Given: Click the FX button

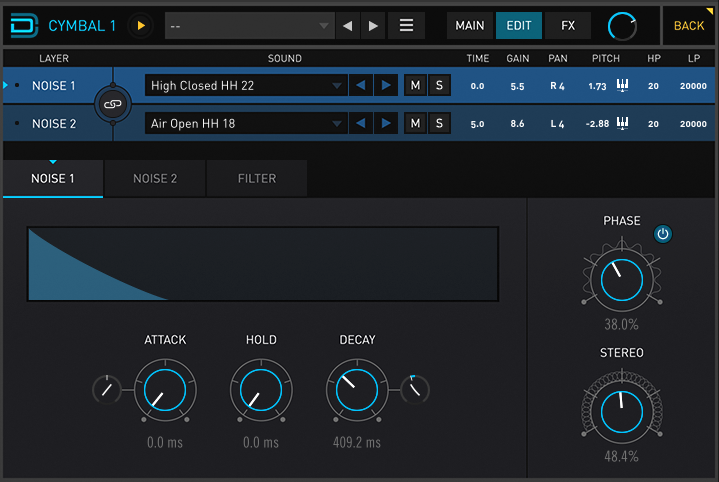Looking at the screenshot, I should click(x=568, y=25).
